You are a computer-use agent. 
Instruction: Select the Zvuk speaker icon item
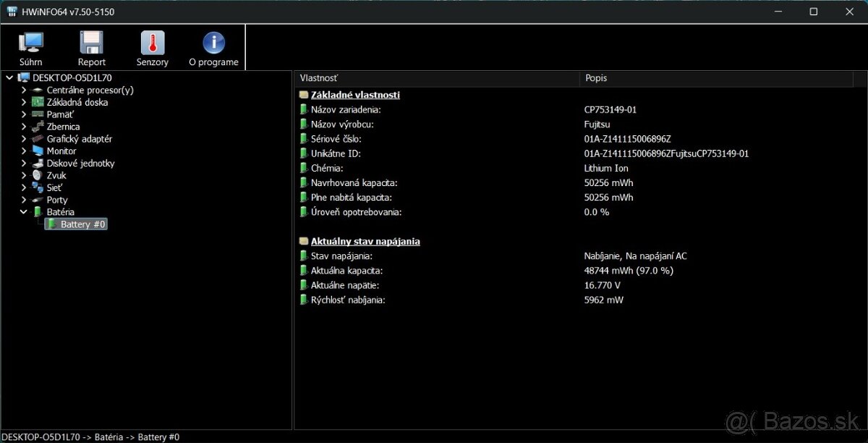(38, 175)
